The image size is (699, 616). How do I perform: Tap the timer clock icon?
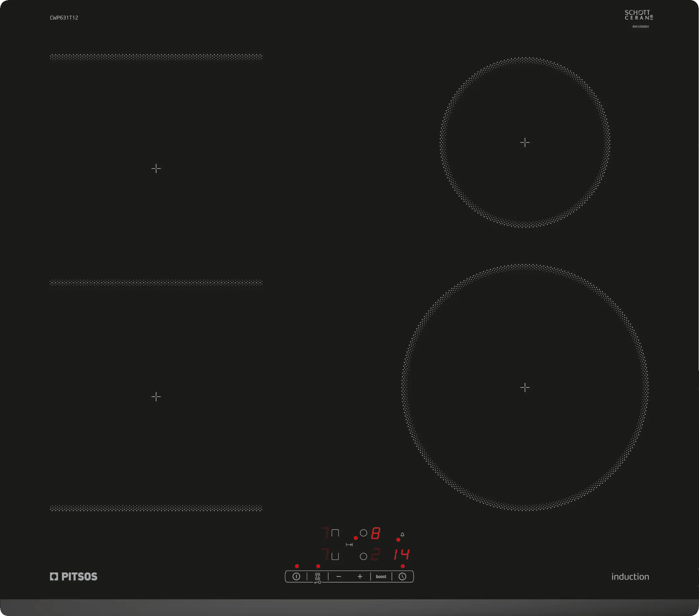coord(402,576)
